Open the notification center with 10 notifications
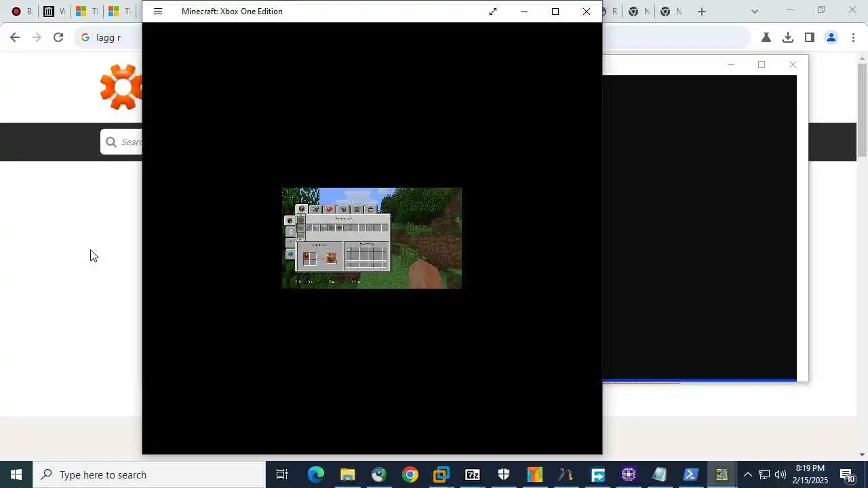 [848, 474]
